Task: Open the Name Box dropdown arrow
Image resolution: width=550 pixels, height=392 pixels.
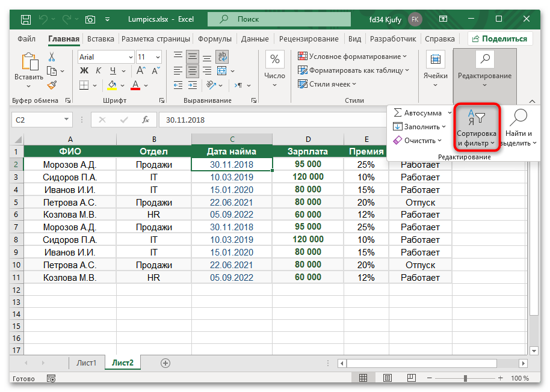Action: (67, 120)
